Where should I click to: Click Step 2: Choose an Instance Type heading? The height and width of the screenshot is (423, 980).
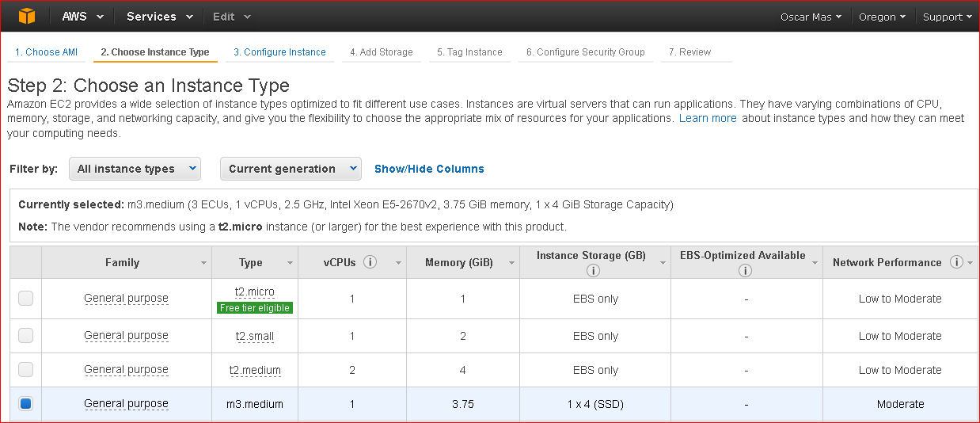point(149,85)
